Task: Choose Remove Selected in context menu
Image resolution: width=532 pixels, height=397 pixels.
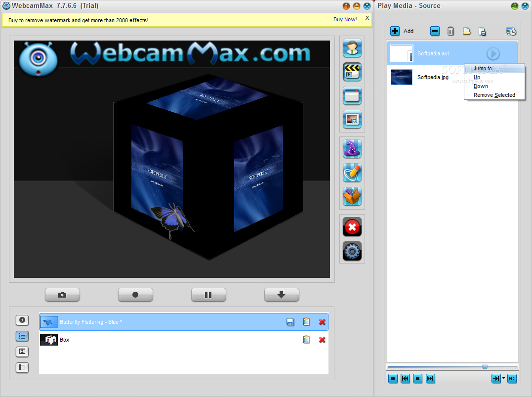Action: pyautogui.click(x=494, y=95)
